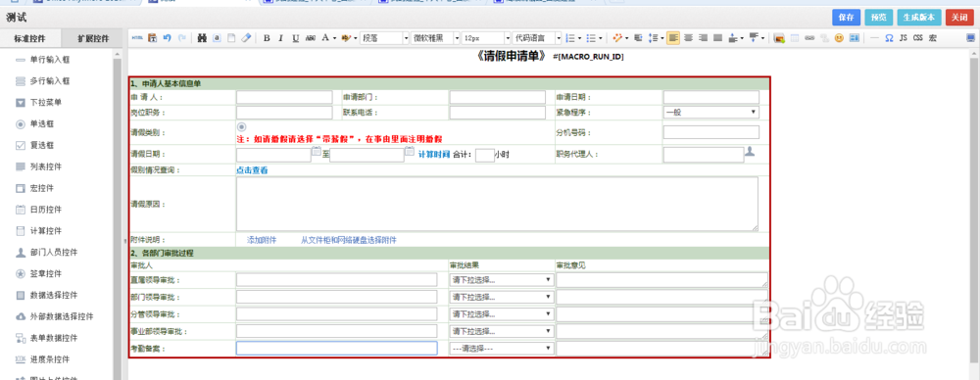This screenshot has width=980, height=380.
Task: Click the align right icon
Action: point(703,38)
